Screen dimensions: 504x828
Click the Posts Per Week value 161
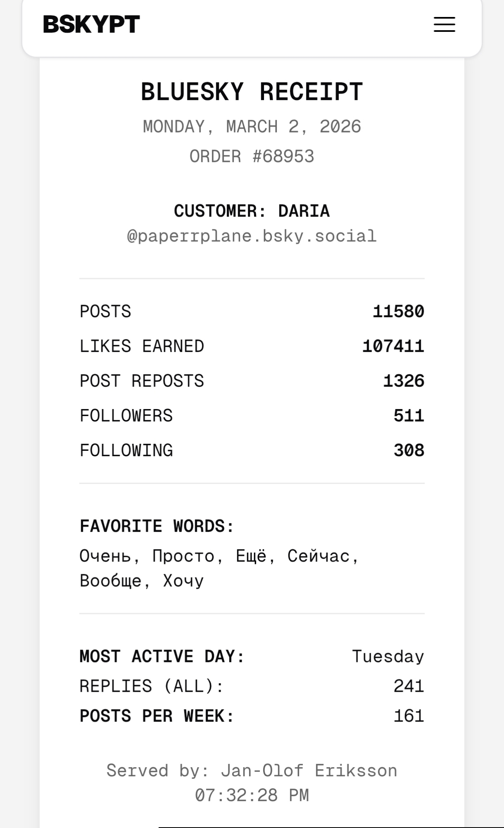(408, 716)
